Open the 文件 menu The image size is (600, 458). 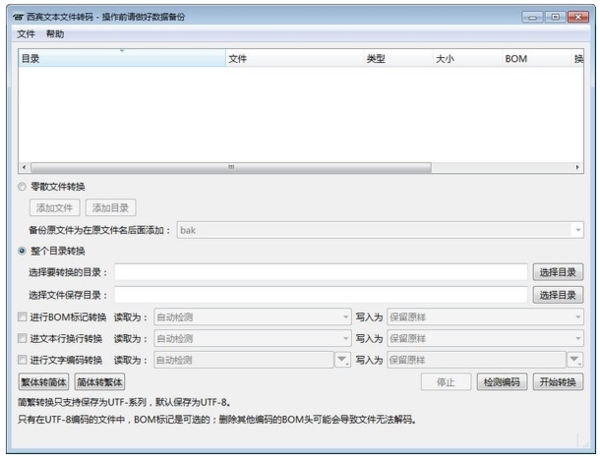click(25, 34)
